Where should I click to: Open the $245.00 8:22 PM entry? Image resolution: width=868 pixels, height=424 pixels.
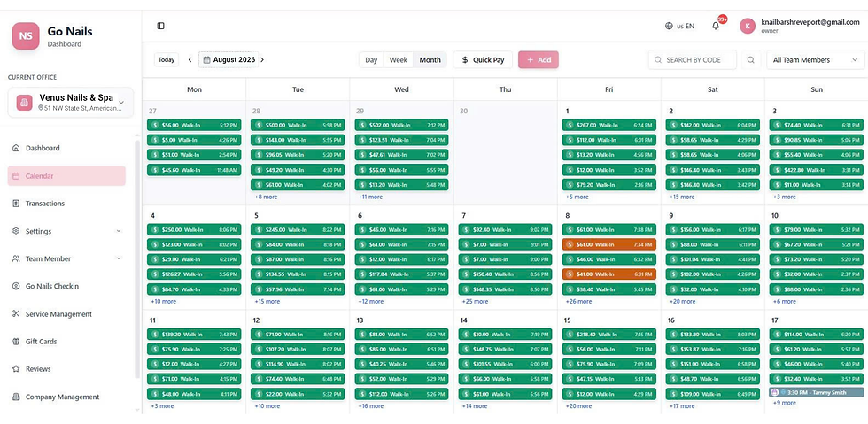[298, 229]
